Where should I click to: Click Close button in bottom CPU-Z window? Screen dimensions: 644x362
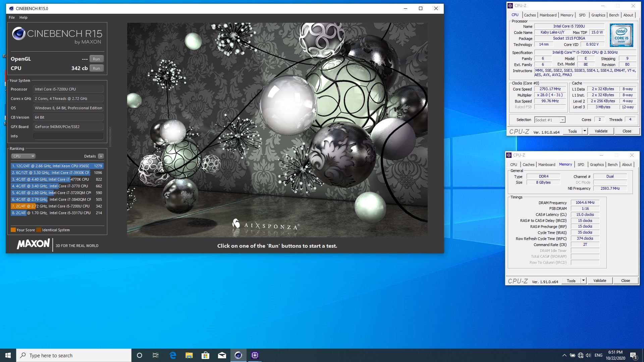626,281
